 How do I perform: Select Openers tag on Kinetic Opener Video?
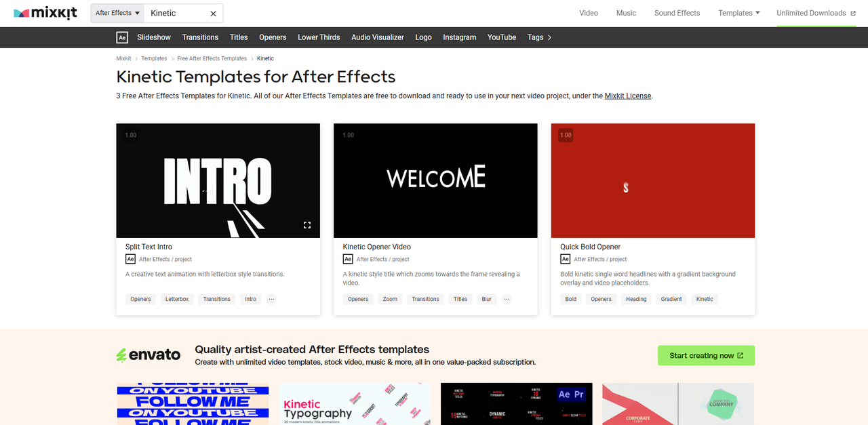[x=358, y=299]
